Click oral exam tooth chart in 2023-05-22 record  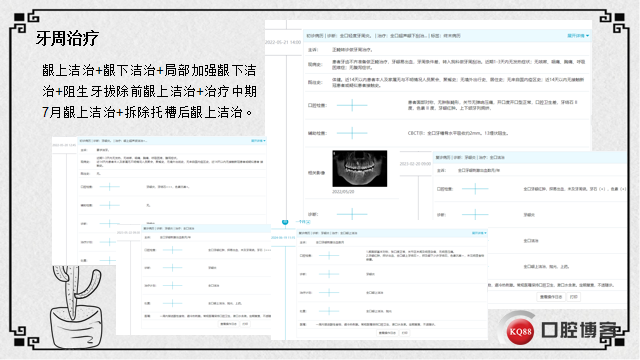click(172, 249)
